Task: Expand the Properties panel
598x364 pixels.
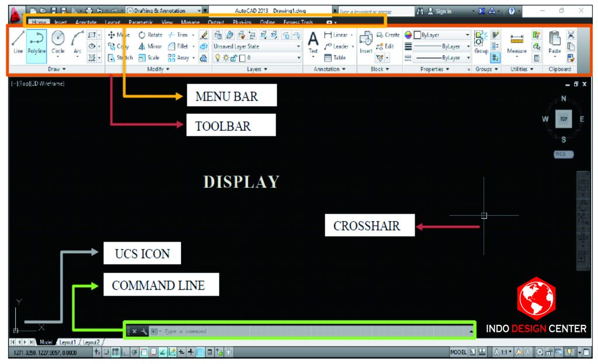Action: click(x=434, y=69)
